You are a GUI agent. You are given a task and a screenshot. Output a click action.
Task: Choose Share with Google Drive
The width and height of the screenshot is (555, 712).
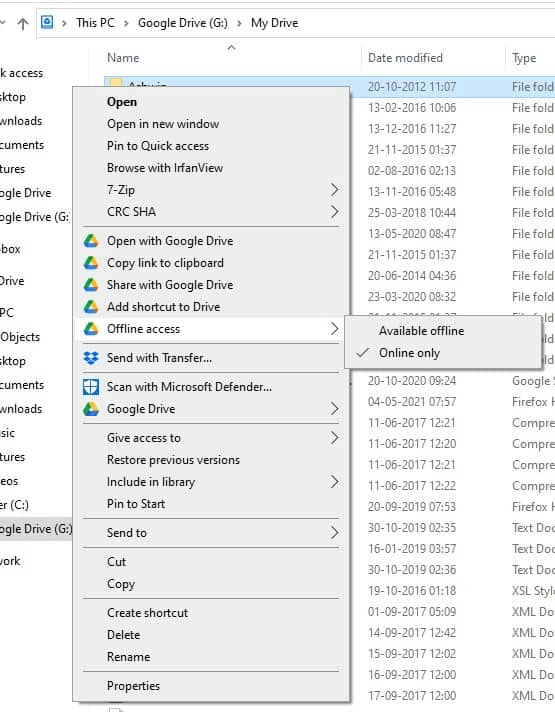170,285
